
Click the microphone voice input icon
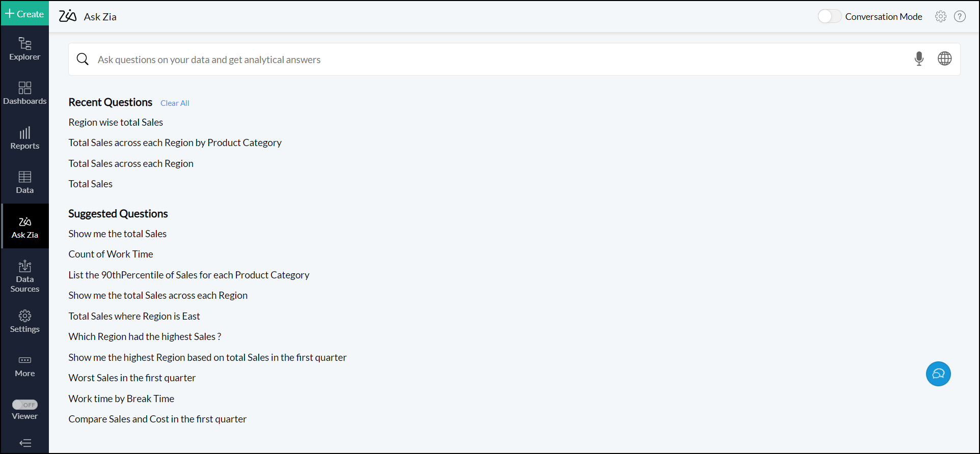click(919, 59)
